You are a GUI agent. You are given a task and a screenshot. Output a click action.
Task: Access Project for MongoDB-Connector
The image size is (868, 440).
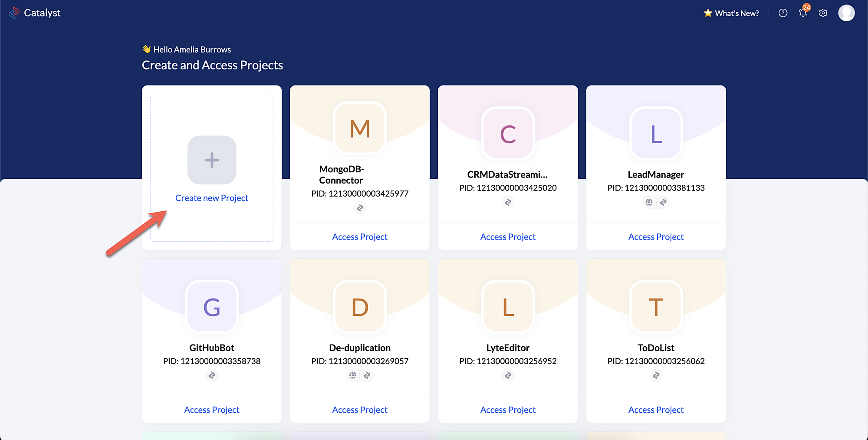[360, 237]
